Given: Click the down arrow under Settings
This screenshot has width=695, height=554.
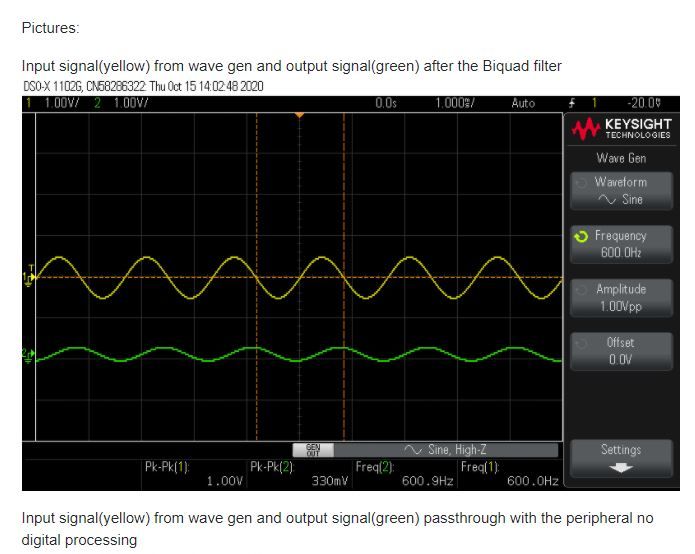Looking at the screenshot, I should tap(621, 468).
